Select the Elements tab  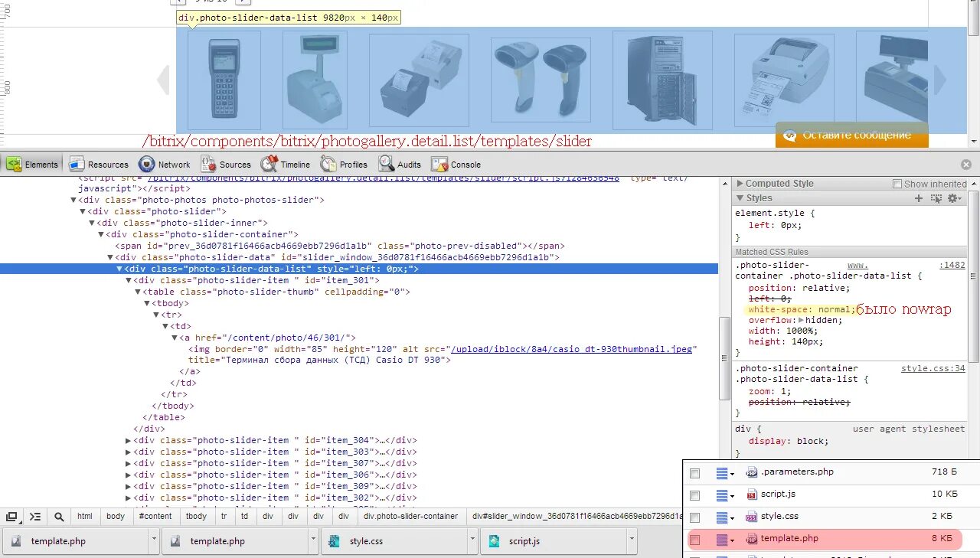[32, 164]
